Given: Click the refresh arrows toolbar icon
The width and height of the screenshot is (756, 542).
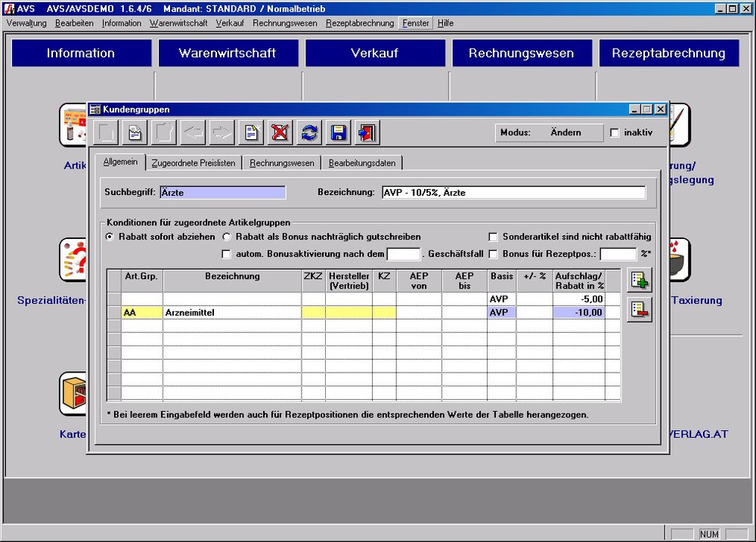Looking at the screenshot, I should pyautogui.click(x=309, y=132).
